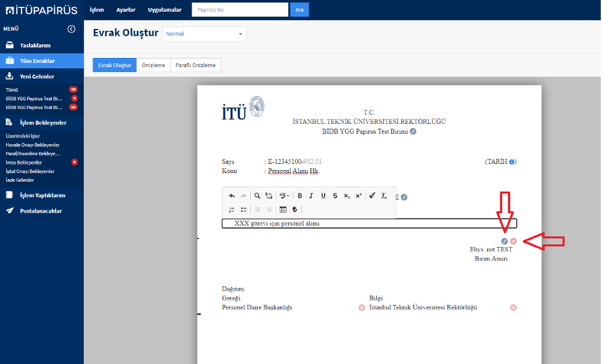Focus the Papirüs No search field

pyautogui.click(x=240, y=10)
